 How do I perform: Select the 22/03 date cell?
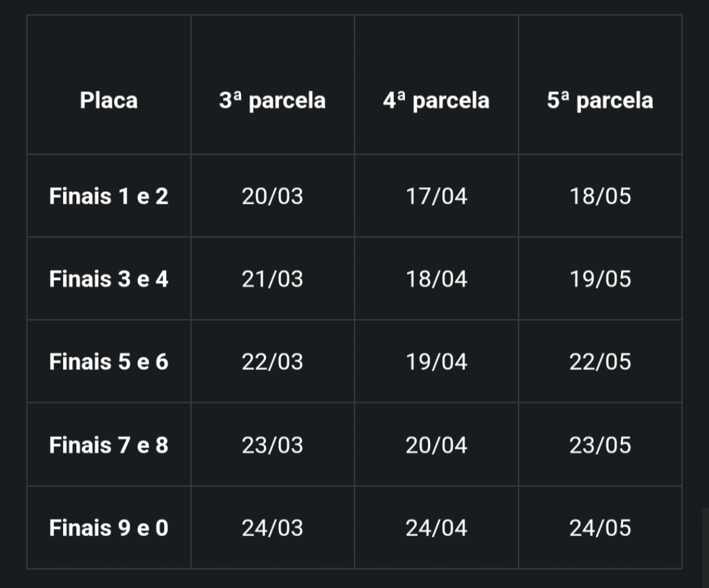pos(272,362)
